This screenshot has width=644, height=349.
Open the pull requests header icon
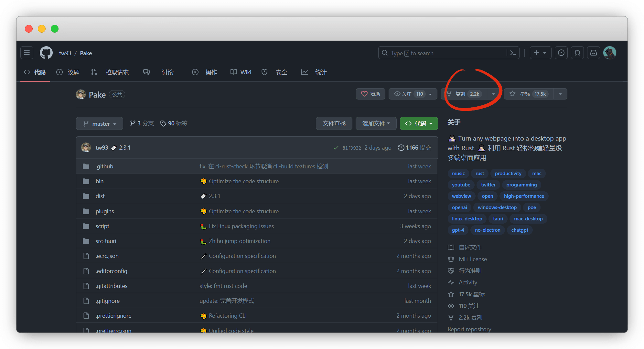pyautogui.click(x=577, y=53)
